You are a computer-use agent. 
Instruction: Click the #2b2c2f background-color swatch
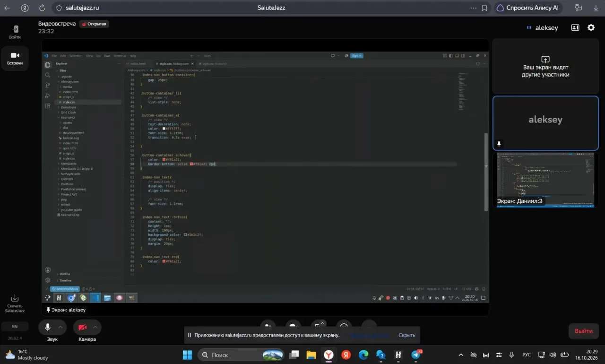pyautogui.click(x=185, y=234)
